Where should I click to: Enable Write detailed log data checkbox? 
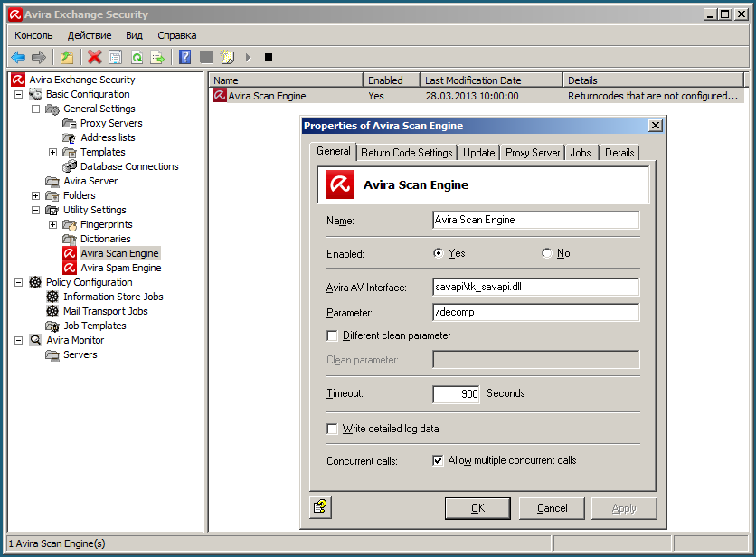(332, 429)
